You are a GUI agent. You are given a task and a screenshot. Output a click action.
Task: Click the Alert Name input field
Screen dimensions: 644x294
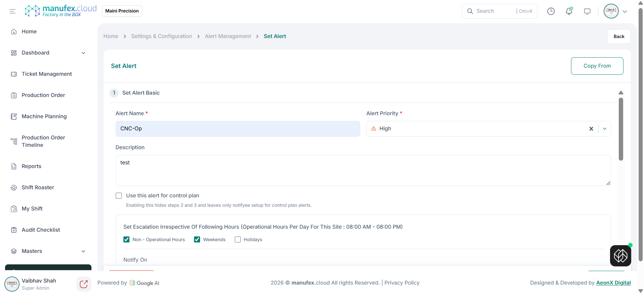coord(237,129)
